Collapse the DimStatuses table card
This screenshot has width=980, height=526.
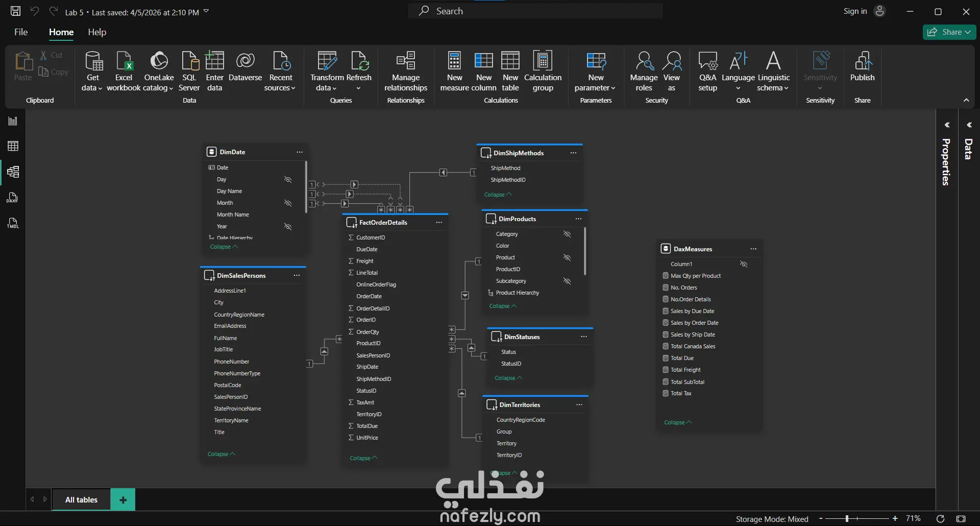click(x=509, y=378)
